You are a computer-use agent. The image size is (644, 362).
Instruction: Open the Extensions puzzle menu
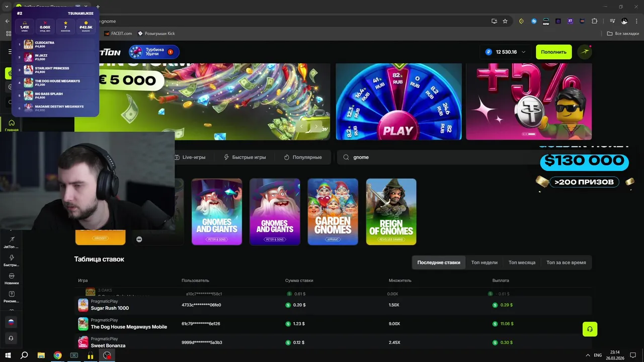pos(595,21)
